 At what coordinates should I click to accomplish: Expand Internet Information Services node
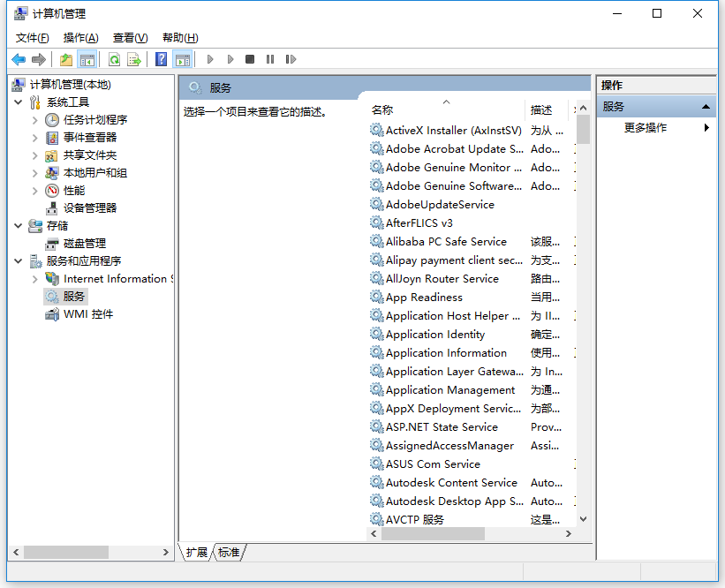(x=35, y=279)
